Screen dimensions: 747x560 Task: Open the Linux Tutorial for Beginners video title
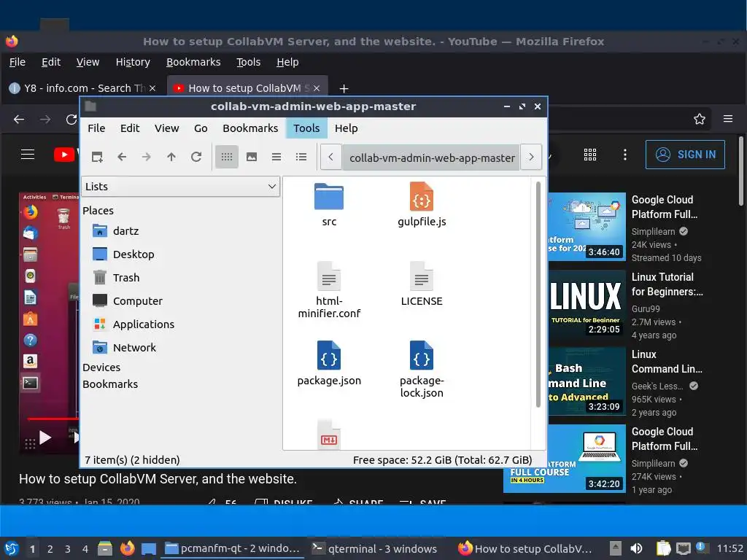[667, 284]
